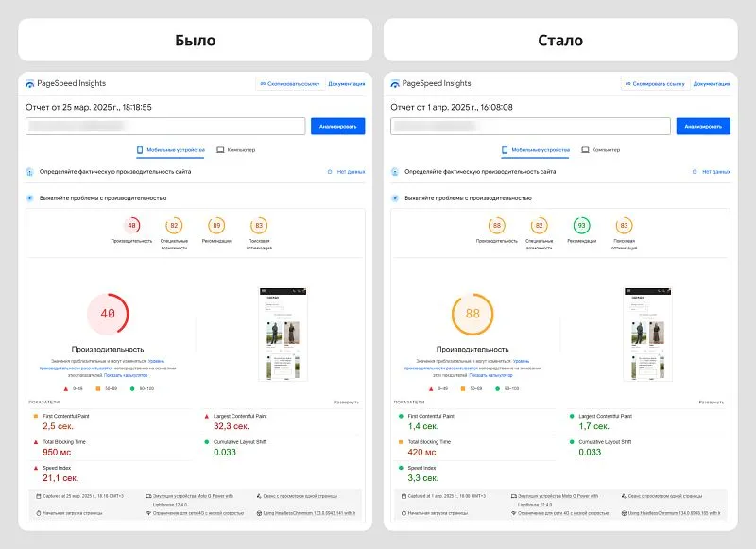Click Скопировать ссылку in the Стало panel
756x549 pixels.
click(x=655, y=84)
